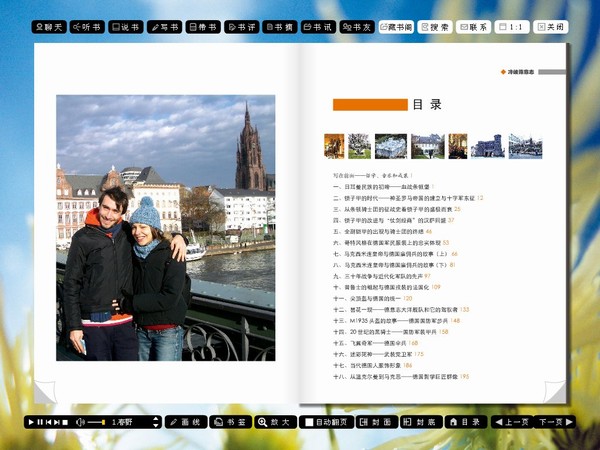
Task: Click the 搜索 search button
Action: point(435,27)
